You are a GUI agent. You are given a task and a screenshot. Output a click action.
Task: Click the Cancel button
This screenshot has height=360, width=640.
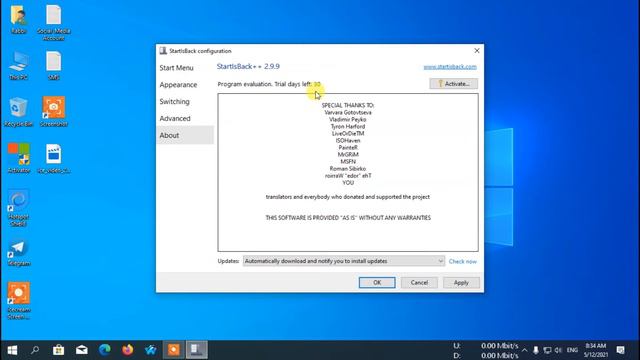tap(419, 282)
